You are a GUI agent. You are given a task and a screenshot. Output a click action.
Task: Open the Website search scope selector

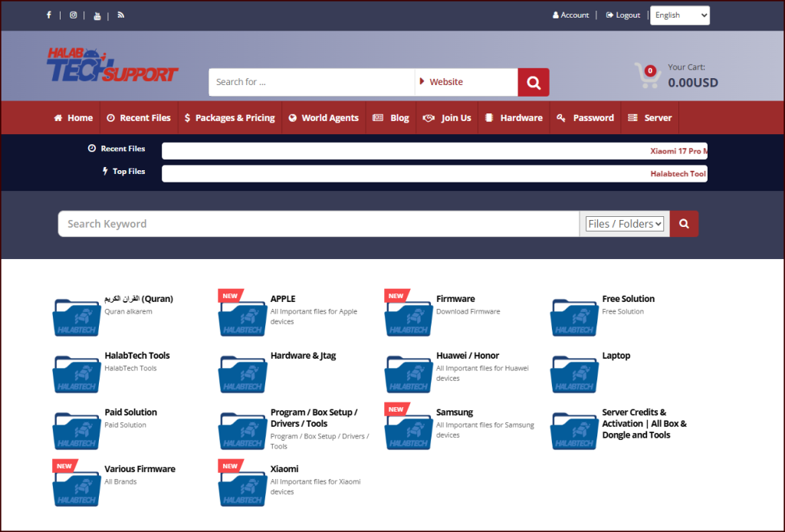pyautogui.click(x=466, y=82)
